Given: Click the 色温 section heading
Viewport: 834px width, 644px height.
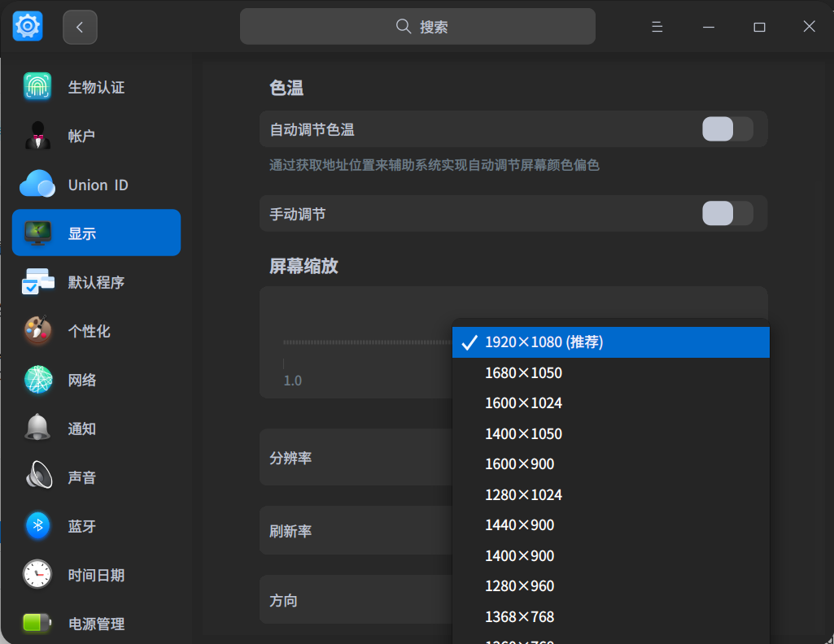Looking at the screenshot, I should click(286, 87).
